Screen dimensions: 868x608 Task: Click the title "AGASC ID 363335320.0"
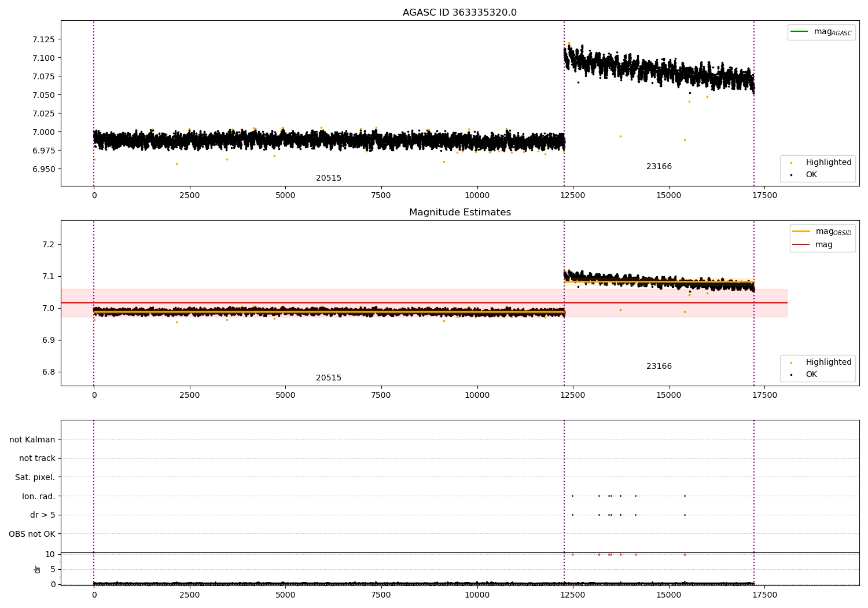(x=459, y=13)
